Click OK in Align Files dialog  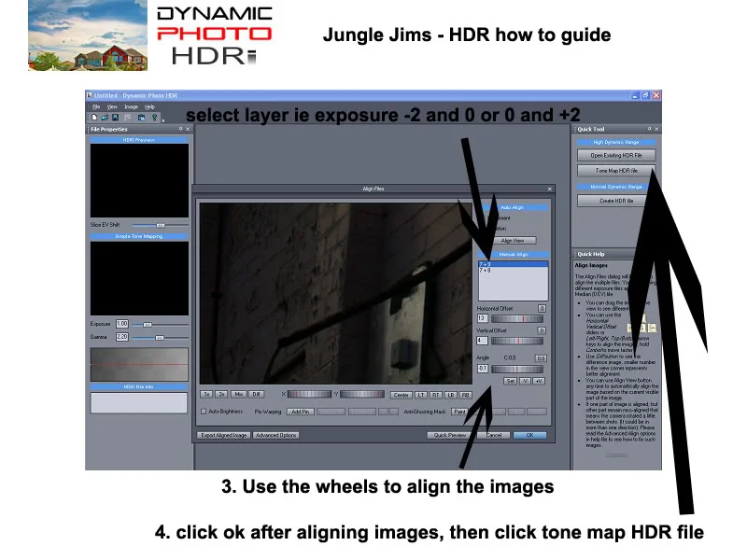[x=529, y=435]
